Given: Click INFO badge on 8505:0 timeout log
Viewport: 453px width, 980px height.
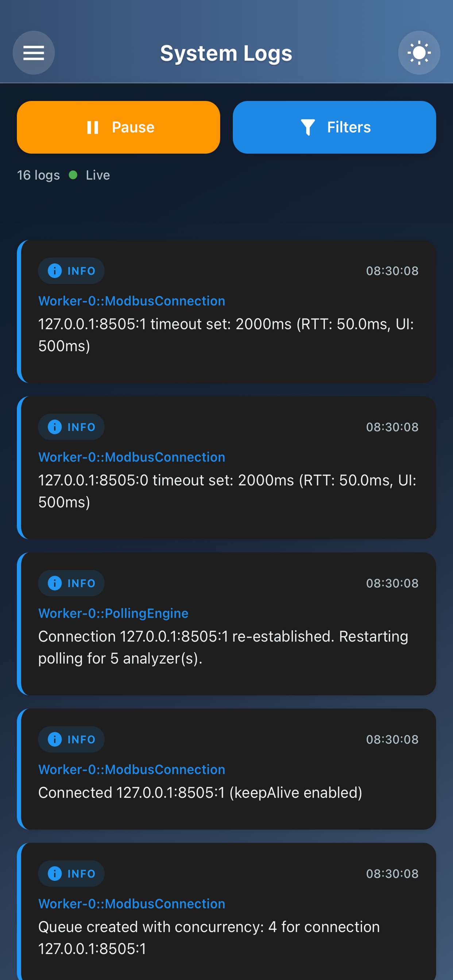Looking at the screenshot, I should [71, 427].
